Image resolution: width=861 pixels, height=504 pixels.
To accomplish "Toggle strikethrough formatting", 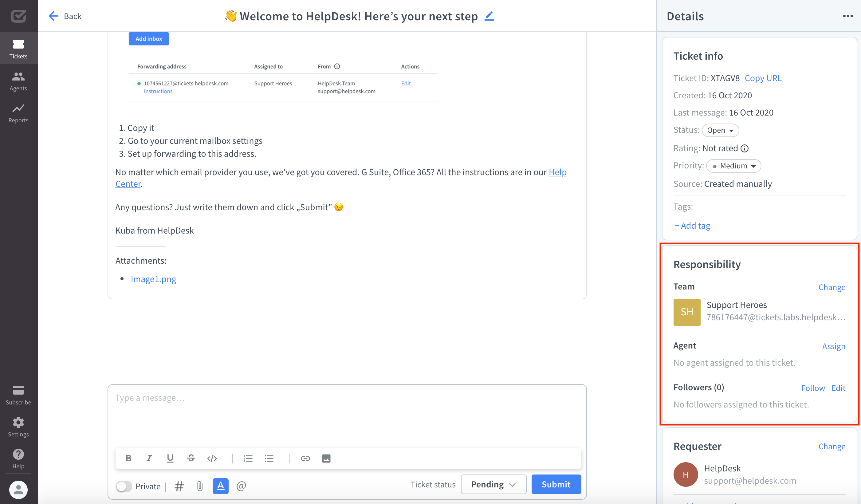I will [191, 459].
